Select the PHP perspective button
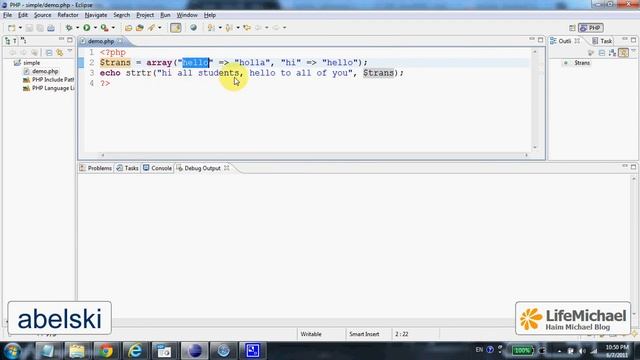Viewport: 640px width, 360px height. tap(591, 28)
